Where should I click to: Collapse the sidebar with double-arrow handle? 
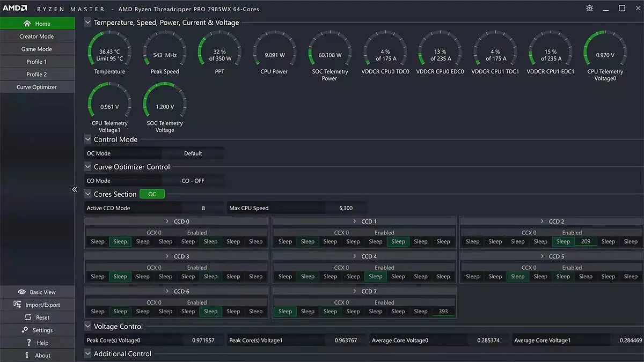click(75, 189)
